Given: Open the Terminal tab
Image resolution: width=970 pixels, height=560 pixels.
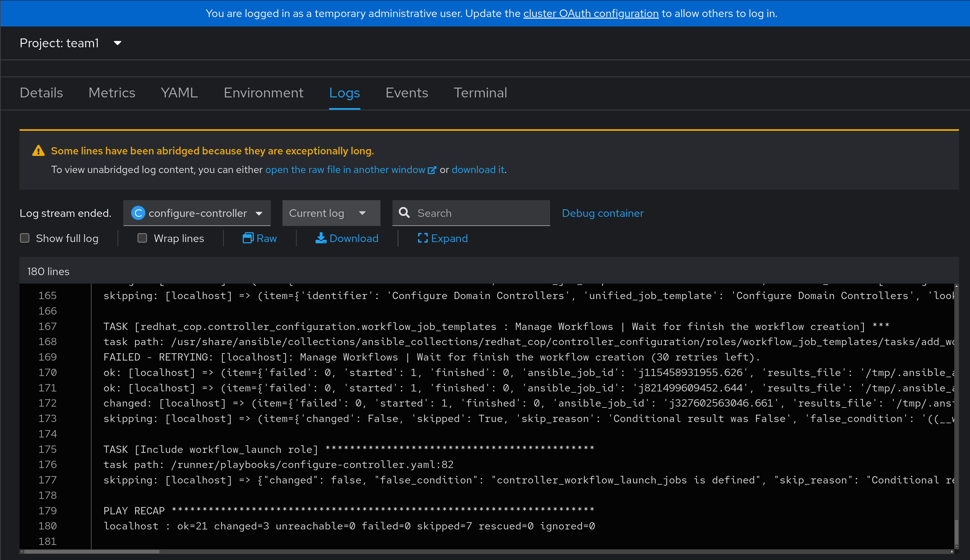Looking at the screenshot, I should tap(480, 93).
